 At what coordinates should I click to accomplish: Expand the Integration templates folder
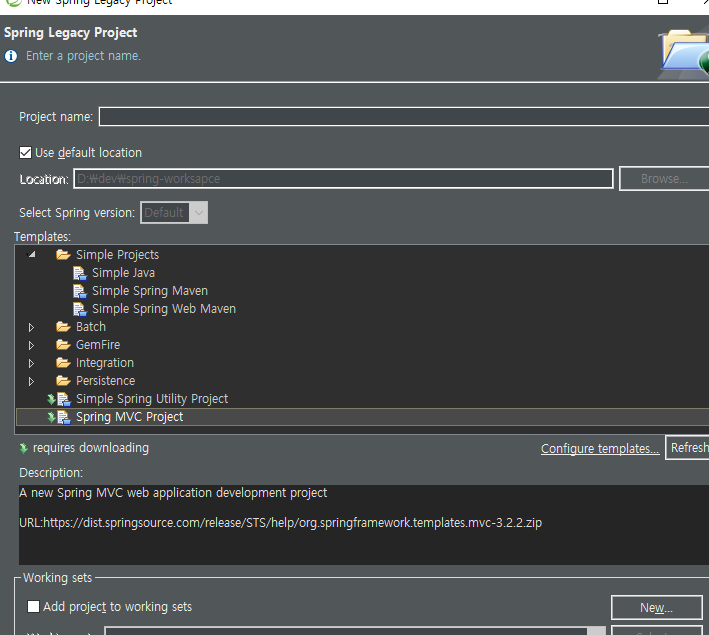pos(31,364)
